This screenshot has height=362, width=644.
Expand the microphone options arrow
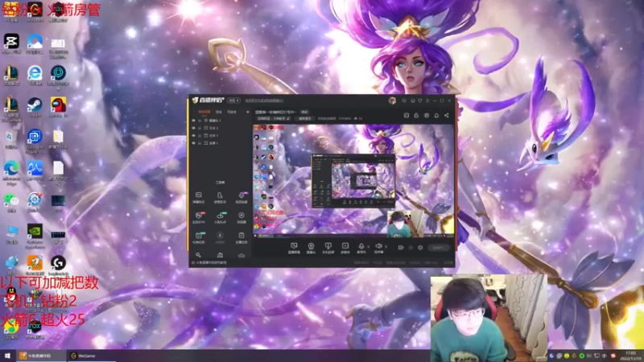click(368, 246)
